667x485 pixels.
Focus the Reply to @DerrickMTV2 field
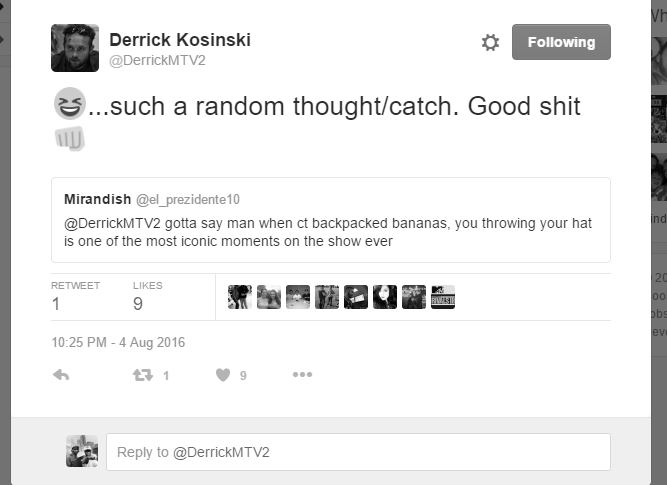(x=359, y=452)
